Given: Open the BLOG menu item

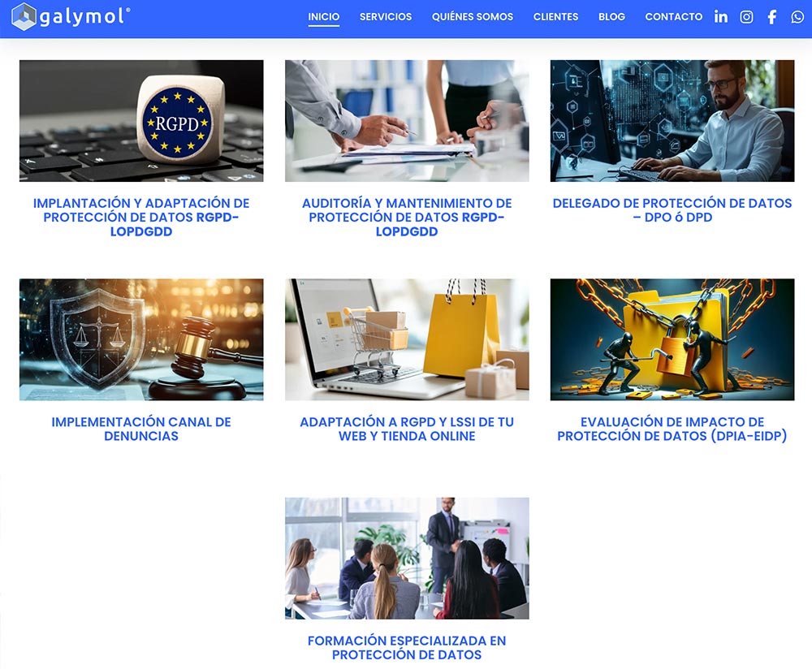Looking at the screenshot, I should [x=611, y=16].
